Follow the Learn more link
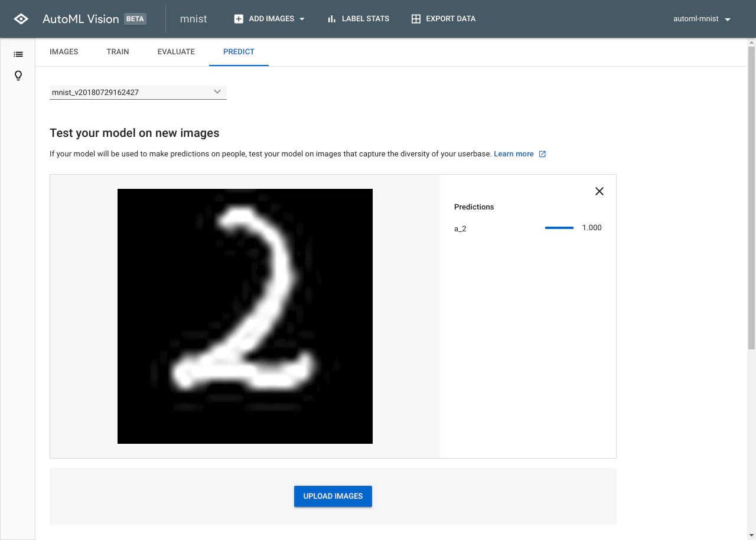Image resolution: width=756 pixels, height=540 pixels. point(513,154)
